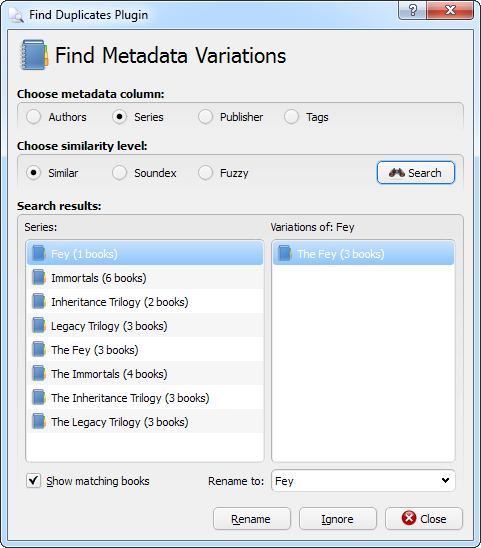Switch similarity level to Soundex
The width and height of the screenshot is (481, 548).
pyautogui.click(x=119, y=173)
